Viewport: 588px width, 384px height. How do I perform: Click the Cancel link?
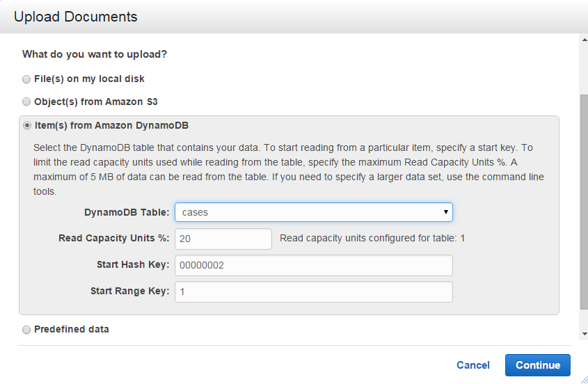(x=472, y=365)
